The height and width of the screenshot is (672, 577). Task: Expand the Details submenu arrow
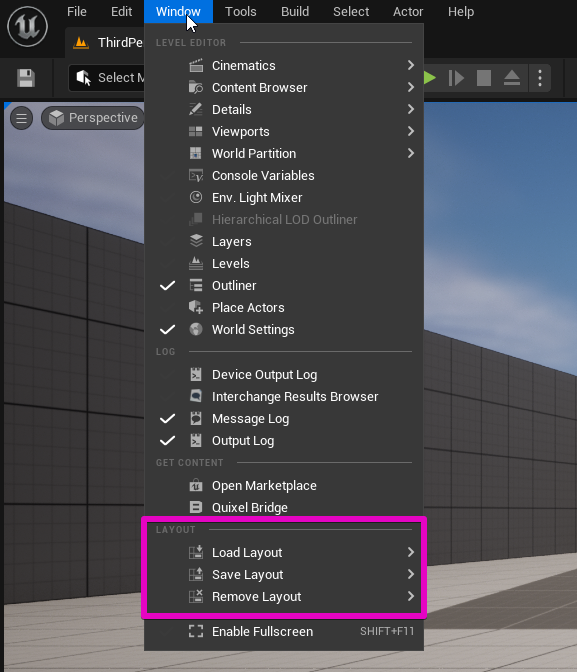[411, 109]
